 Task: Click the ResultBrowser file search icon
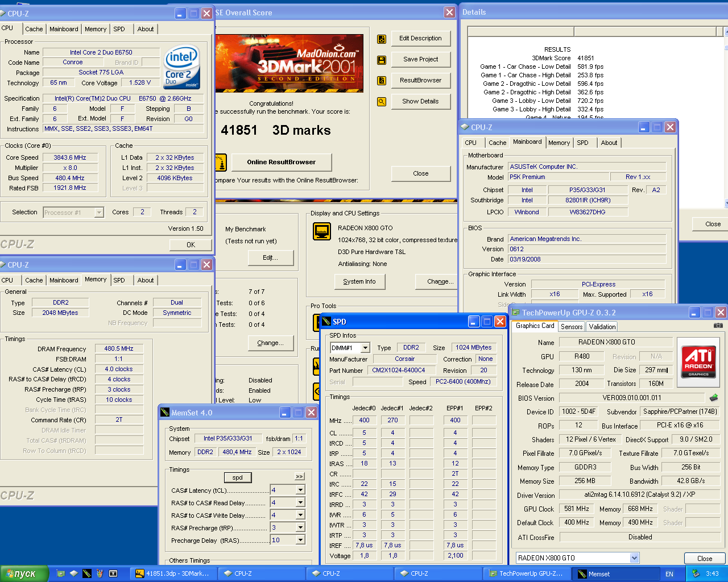coord(382,81)
